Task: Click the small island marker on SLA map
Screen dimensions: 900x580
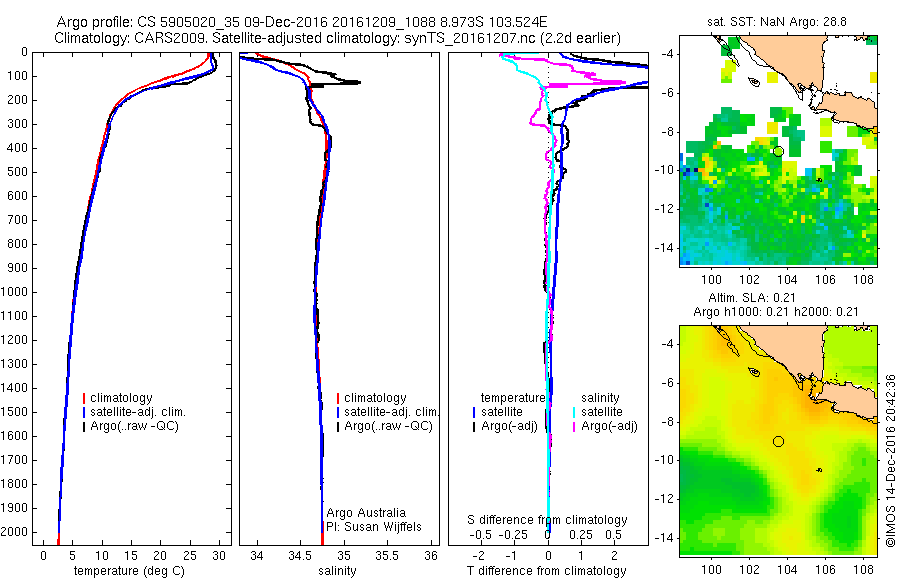Action: (820, 470)
